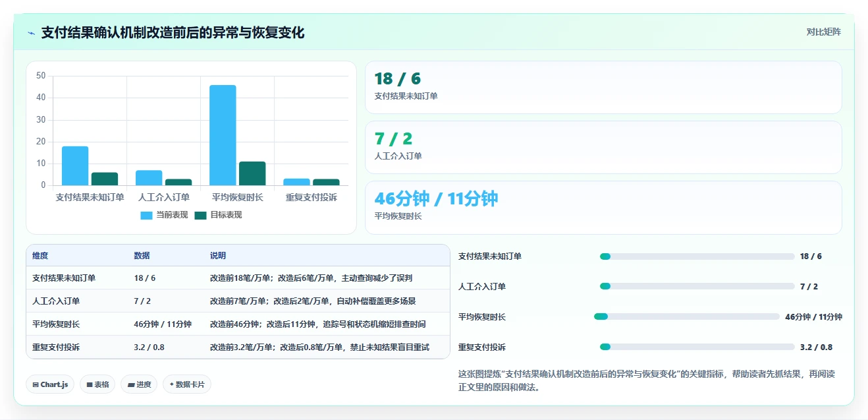Click the 人工介入订单 x-axis label in chart

tap(164, 197)
